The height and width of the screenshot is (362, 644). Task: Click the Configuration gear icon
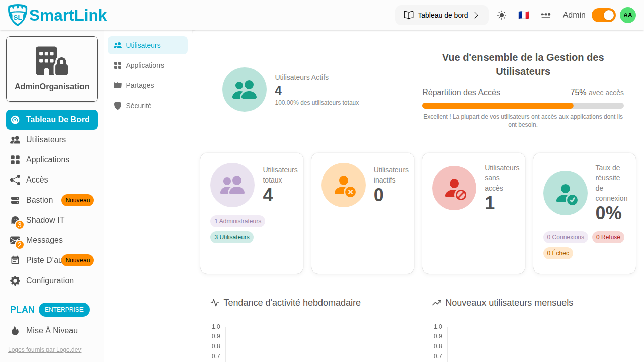point(15,280)
